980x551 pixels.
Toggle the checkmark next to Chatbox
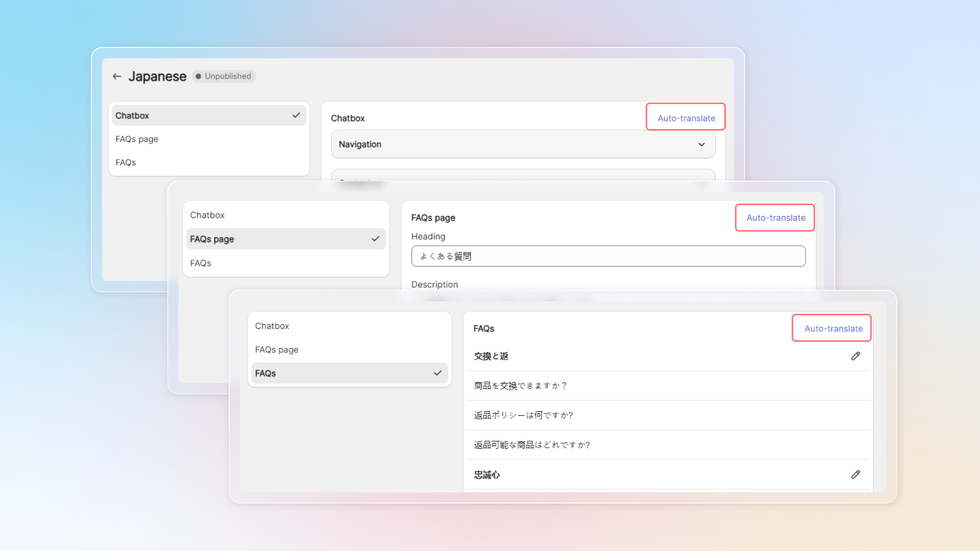(296, 115)
